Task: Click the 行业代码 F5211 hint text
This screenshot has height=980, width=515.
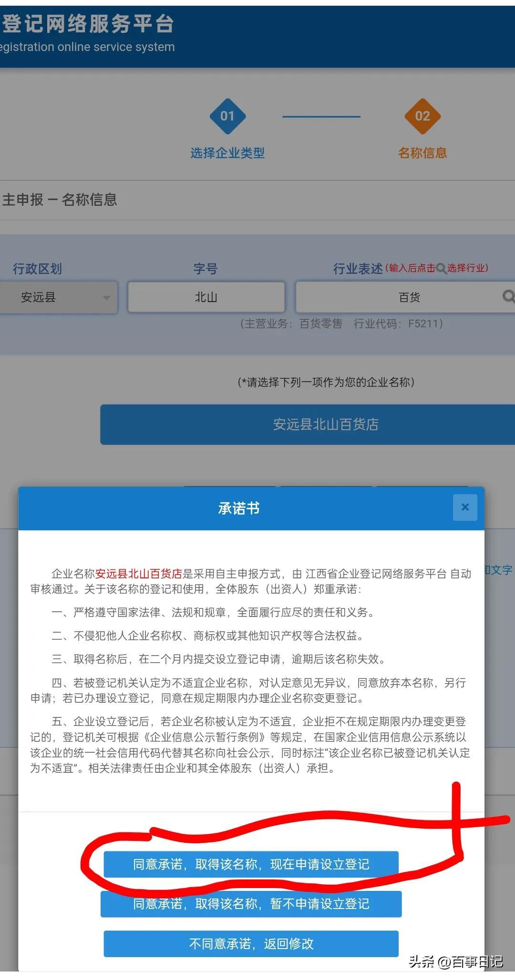Action: coord(398,324)
